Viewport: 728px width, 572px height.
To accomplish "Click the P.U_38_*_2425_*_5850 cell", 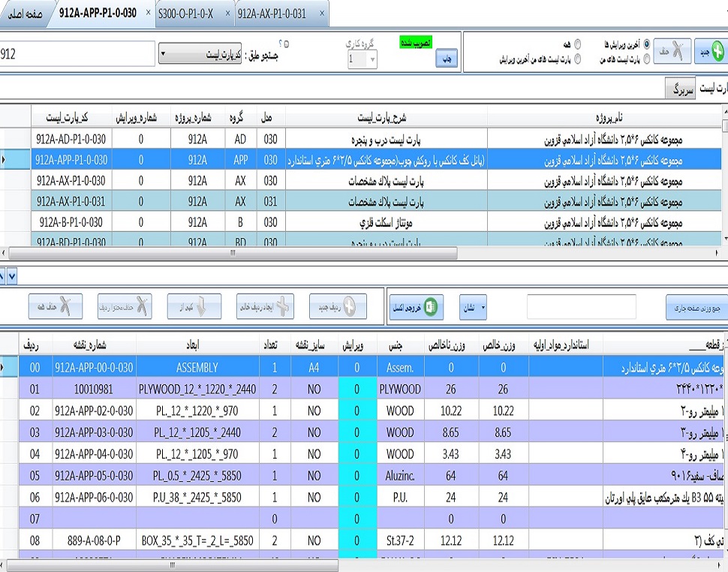I will click(197, 498).
